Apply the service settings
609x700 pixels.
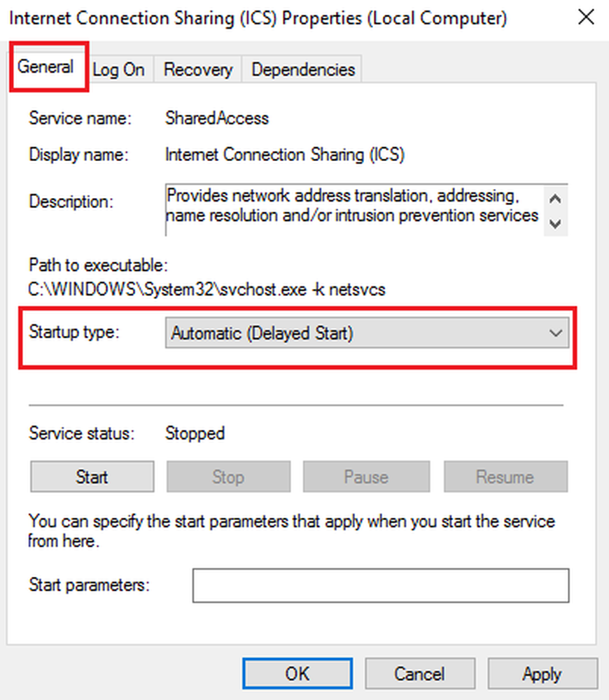point(542,674)
